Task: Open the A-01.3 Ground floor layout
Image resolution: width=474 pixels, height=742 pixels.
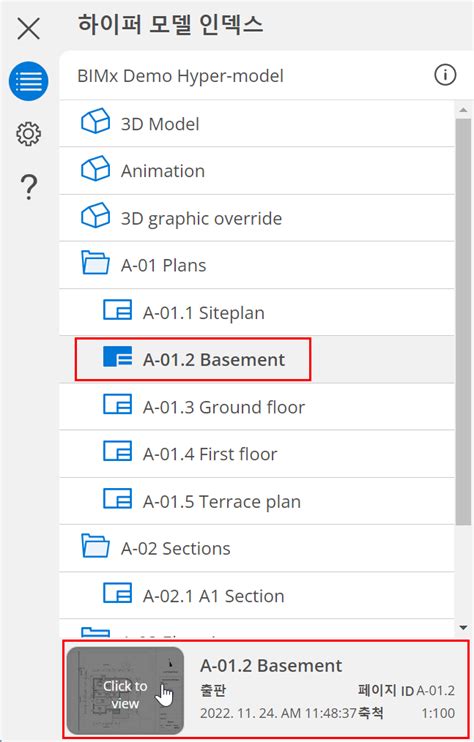Action: tap(256, 407)
